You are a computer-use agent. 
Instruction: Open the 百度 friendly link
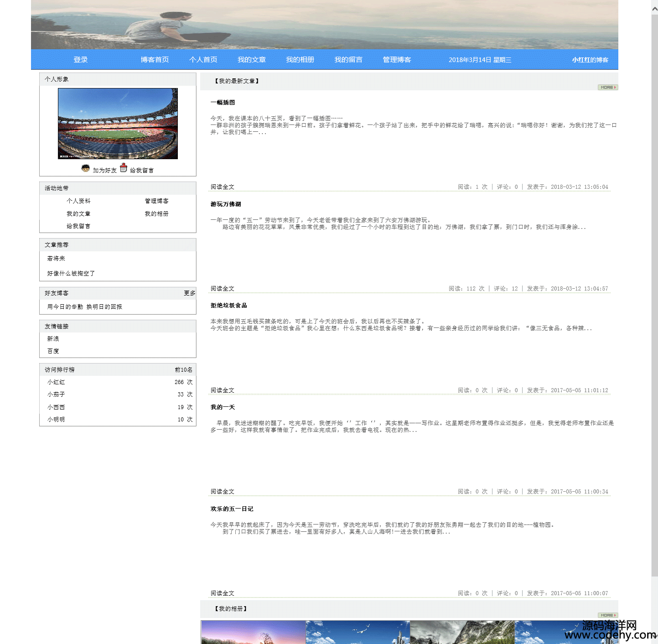pyautogui.click(x=53, y=351)
